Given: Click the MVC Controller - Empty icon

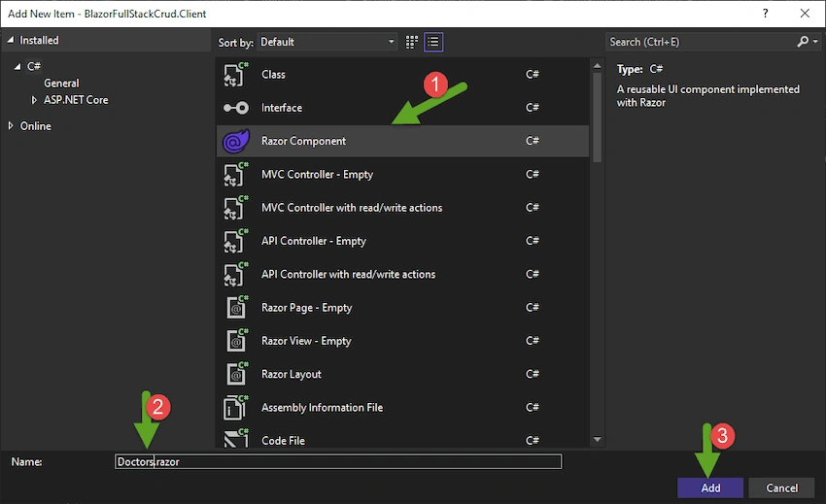Looking at the screenshot, I should (235, 175).
